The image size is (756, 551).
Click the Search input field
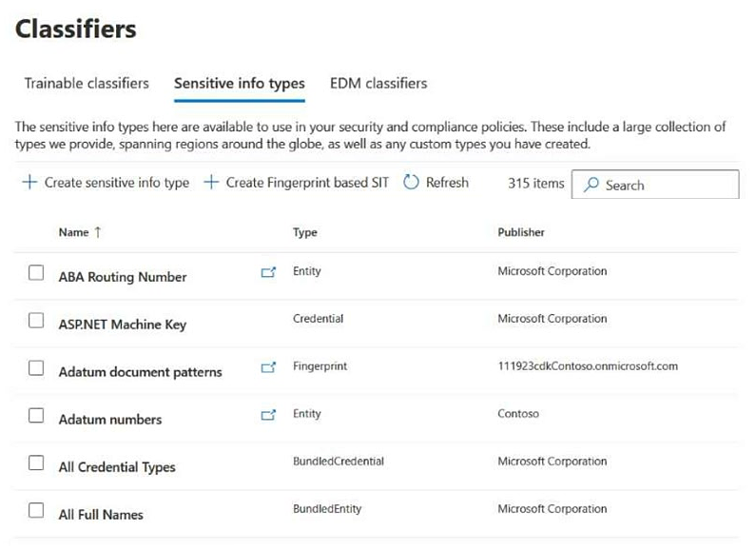655,185
